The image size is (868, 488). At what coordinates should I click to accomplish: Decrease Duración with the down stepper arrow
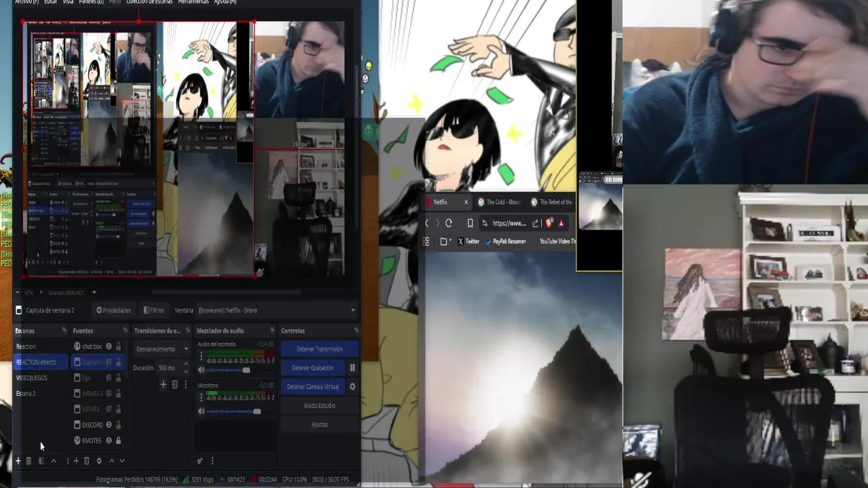pos(186,371)
